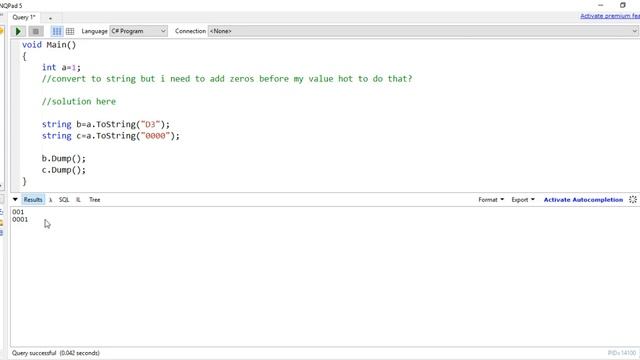This screenshot has width=640, height=360.
Task: Click the '//solution here' comment
Action: [x=79, y=101]
